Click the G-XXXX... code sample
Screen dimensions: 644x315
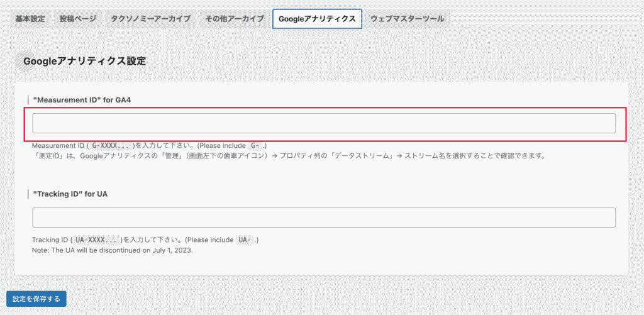112,145
